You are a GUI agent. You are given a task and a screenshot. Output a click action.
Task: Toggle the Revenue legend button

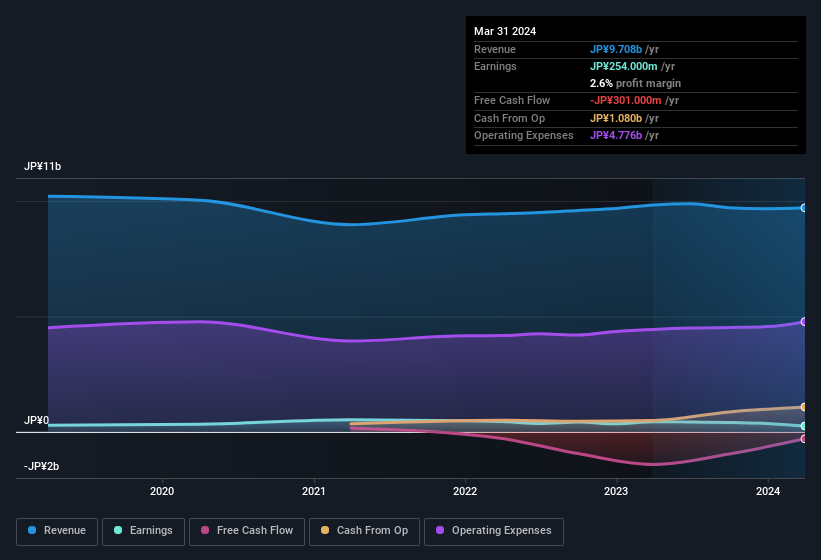[x=57, y=531]
